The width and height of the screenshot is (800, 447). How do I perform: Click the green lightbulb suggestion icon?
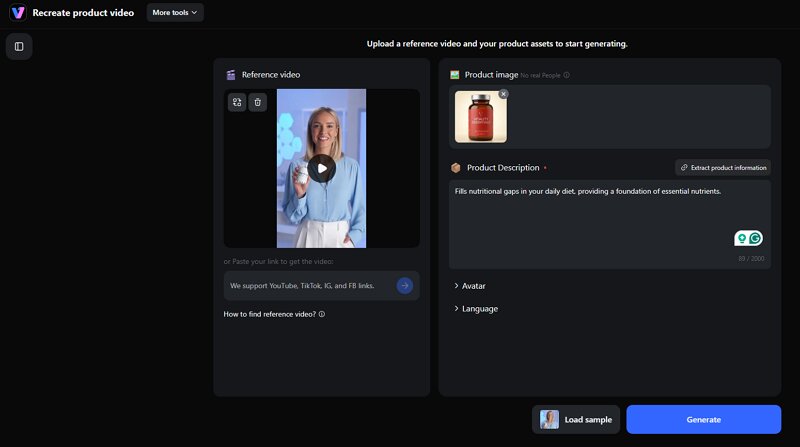point(742,238)
